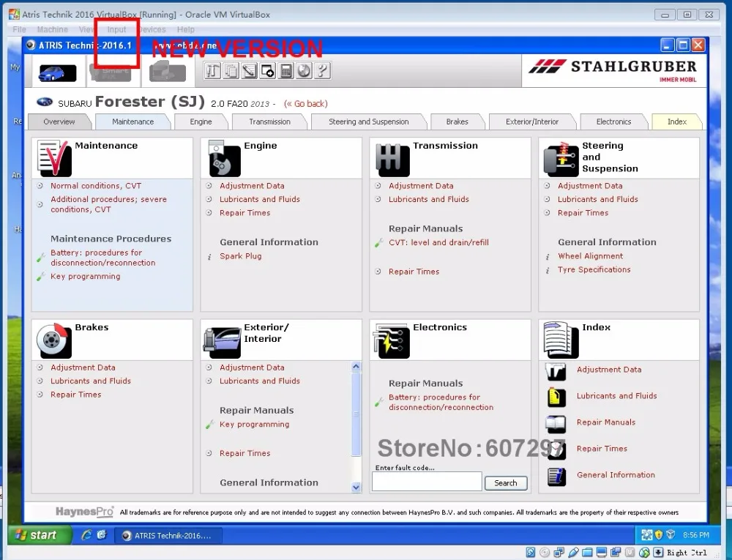
Task: Open Electronics Battery disconnection/reconnection procedures
Action: [x=441, y=403]
